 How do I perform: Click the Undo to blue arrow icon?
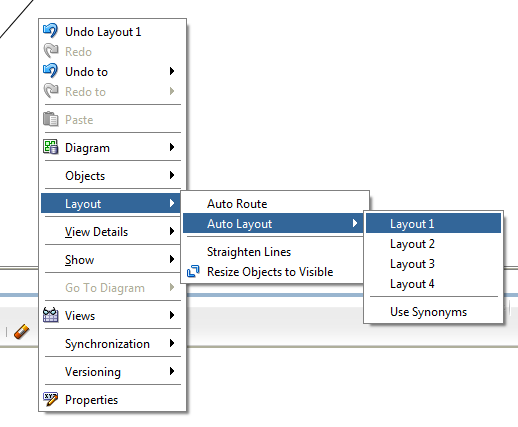pos(51,71)
